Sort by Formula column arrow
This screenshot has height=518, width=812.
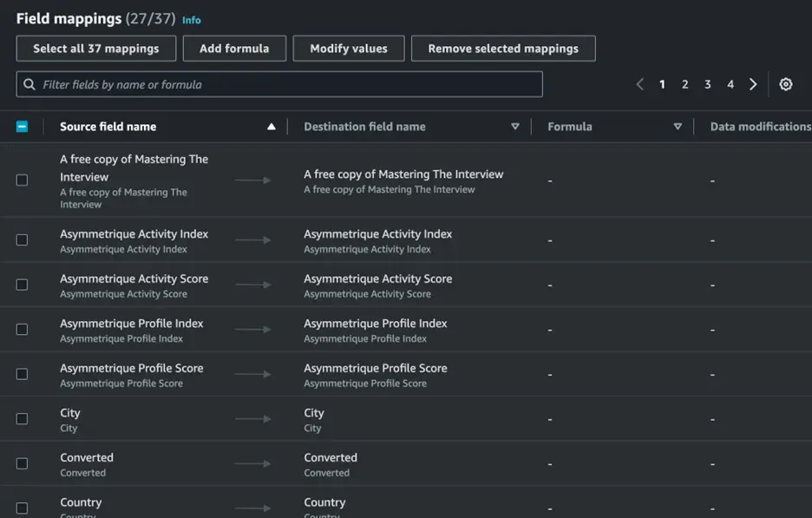tap(678, 127)
